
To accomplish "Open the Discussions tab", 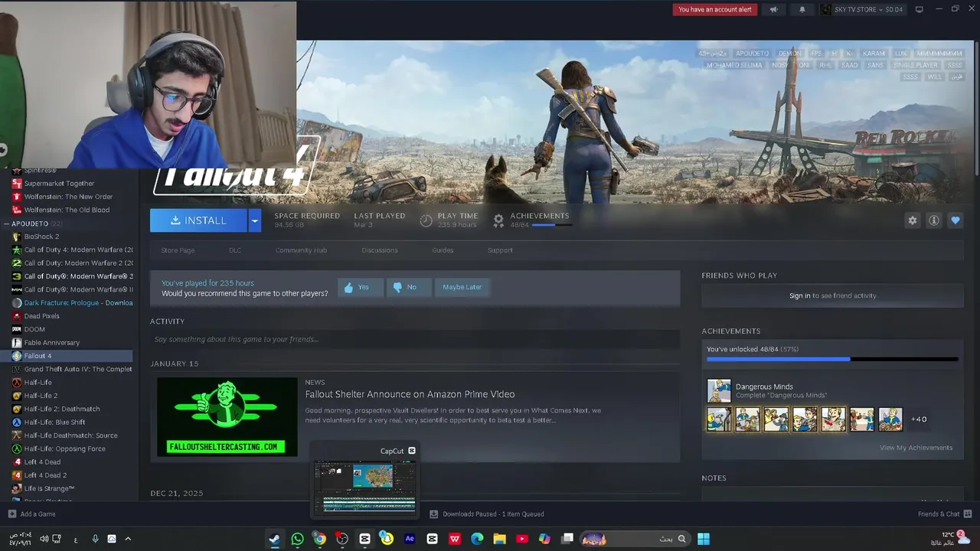I will [x=380, y=250].
